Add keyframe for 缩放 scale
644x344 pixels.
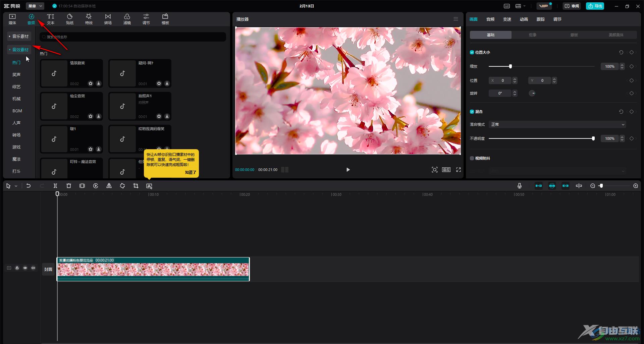click(632, 66)
